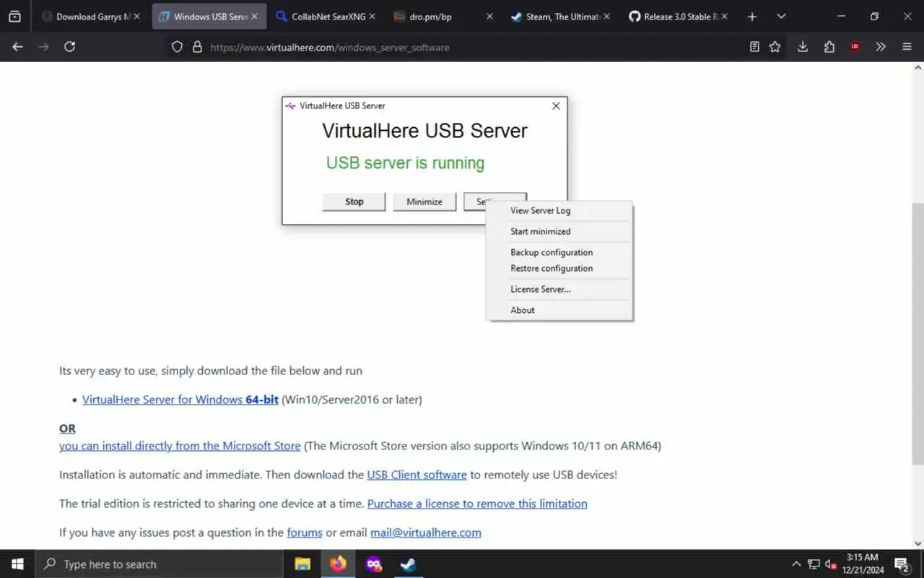This screenshot has width=924, height=578.
Task: Click the Minimize button in USB Server image
Action: coord(424,202)
